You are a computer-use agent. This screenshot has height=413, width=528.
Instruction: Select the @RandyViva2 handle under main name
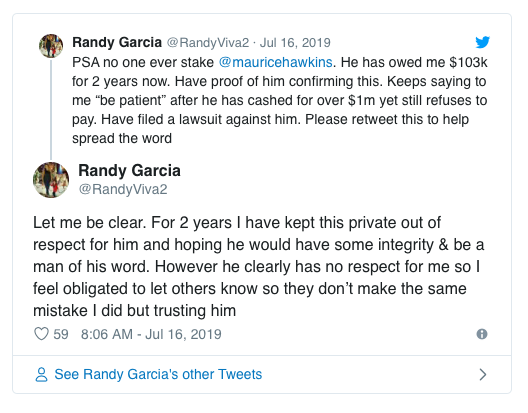123,189
